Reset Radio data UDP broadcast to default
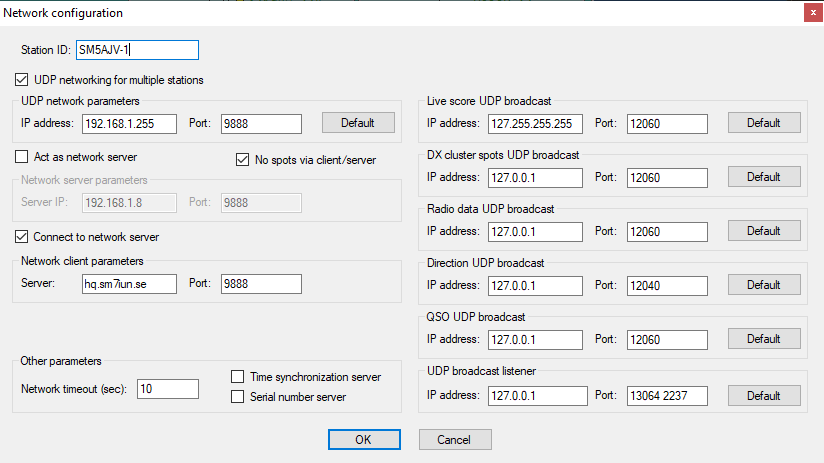824x463 pixels. point(764,231)
